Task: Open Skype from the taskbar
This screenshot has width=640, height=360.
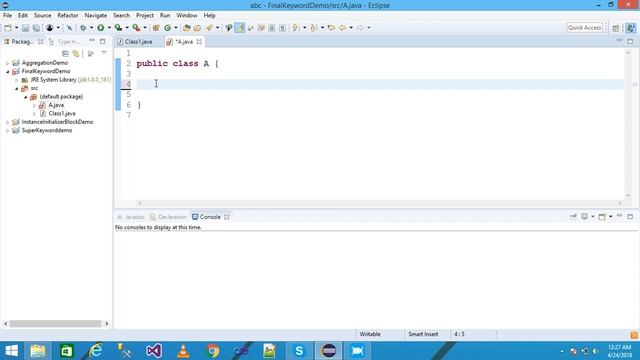Action: click(299, 351)
